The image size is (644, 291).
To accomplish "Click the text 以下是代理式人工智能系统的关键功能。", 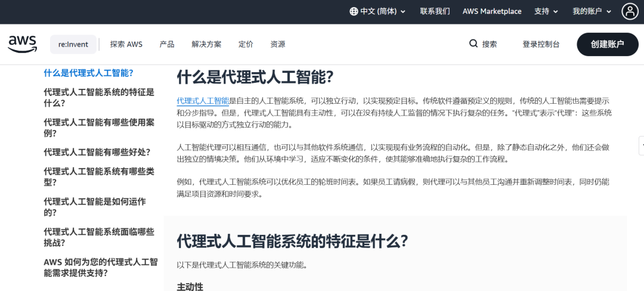I will (x=242, y=265).
